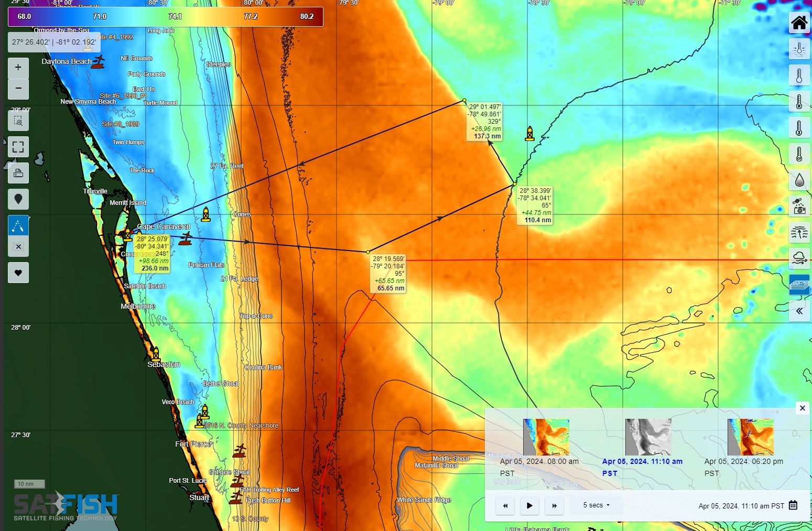Click the print map icon

[x=18, y=173]
